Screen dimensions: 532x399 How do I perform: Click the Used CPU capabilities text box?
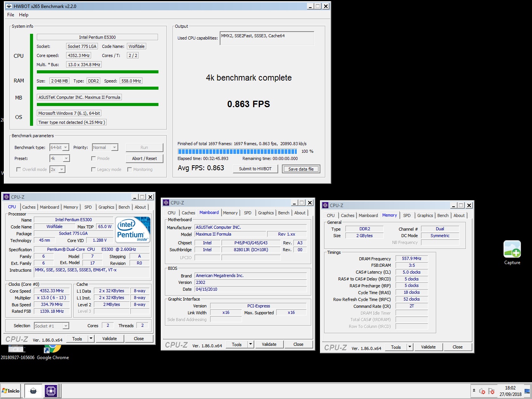(267, 38)
